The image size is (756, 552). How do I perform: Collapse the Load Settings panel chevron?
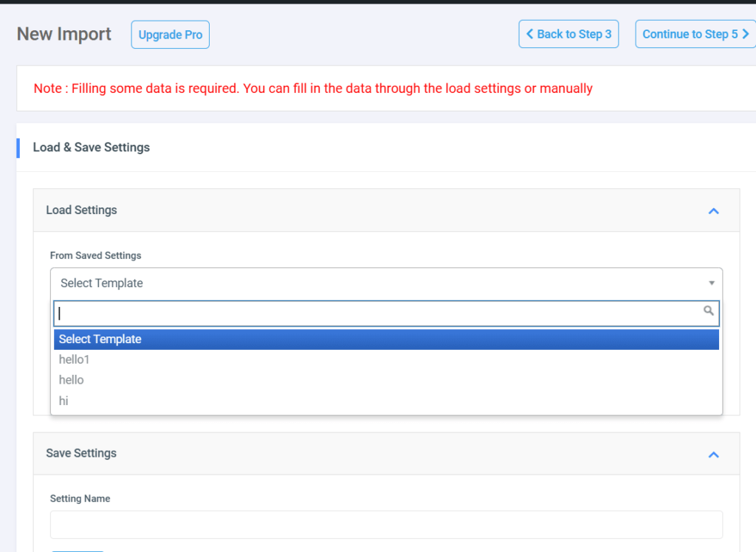pyautogui.click(x=714, y=211)
